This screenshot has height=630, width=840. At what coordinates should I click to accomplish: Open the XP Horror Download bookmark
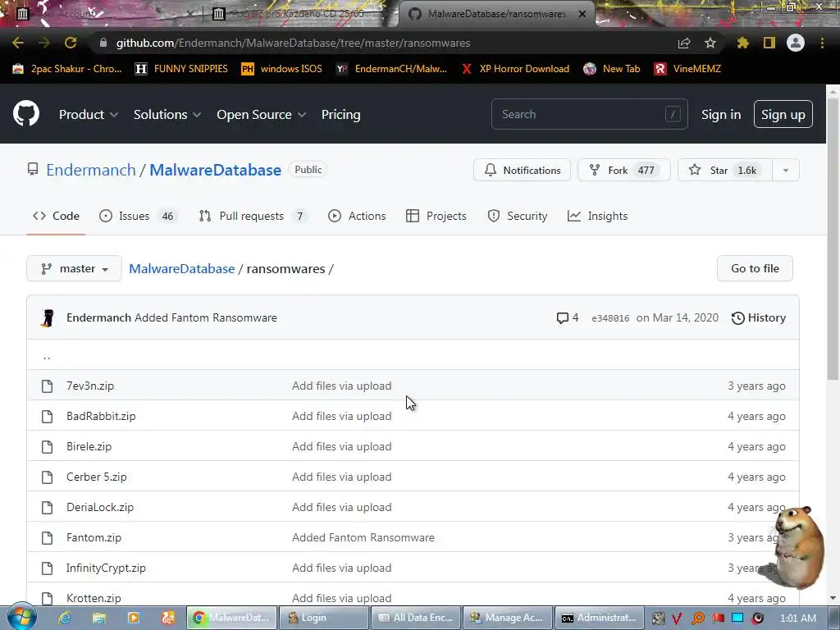515,69
